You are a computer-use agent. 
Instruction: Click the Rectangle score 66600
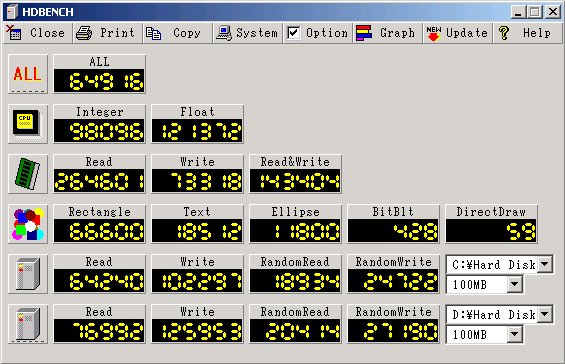point(99,231)
